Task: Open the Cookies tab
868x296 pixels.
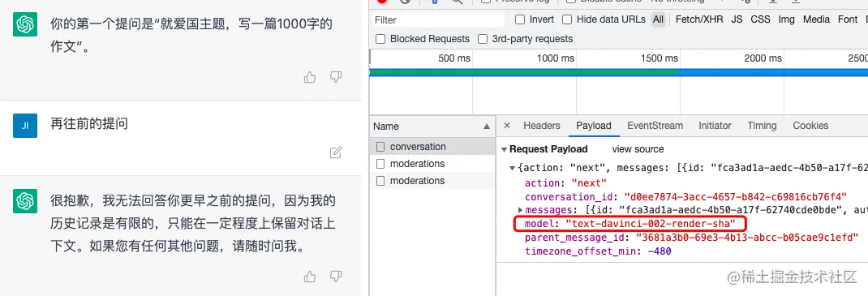Action: (810, 126)
